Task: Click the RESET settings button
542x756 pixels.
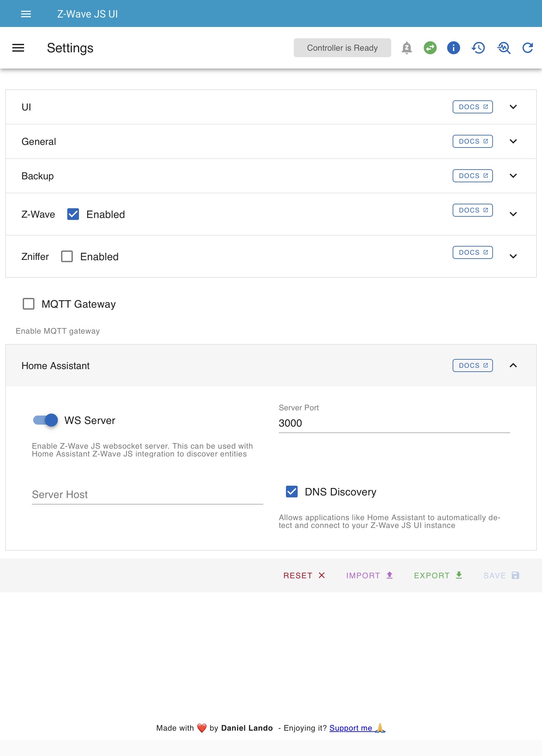Action: [304, 575]
